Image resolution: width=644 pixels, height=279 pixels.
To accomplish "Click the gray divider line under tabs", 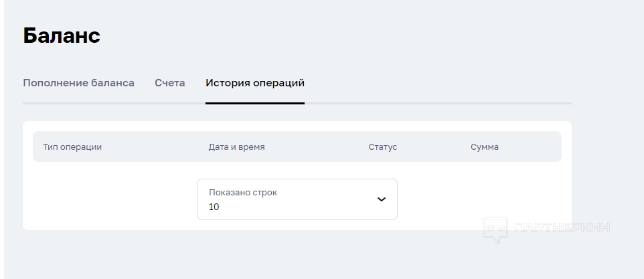I will coord(435,104).
